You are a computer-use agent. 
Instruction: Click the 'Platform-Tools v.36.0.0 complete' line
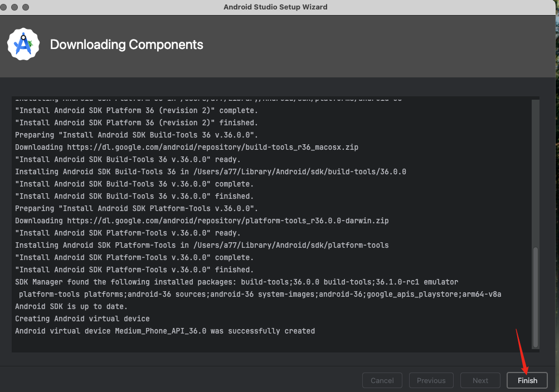pyautogui.click(x=134, y=257)
